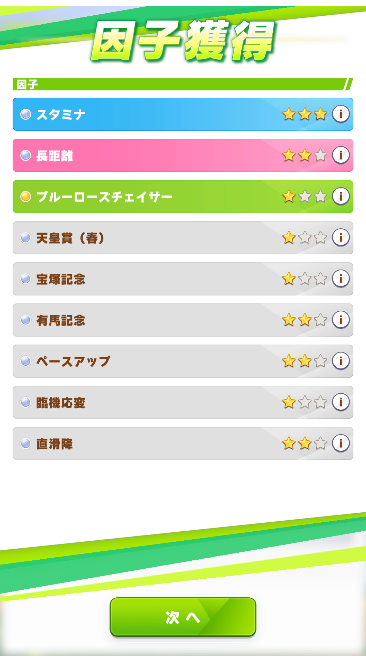Select the 有馬記念 factor row
The height and width of the screenshot is (656, 366).
point(183,320)
